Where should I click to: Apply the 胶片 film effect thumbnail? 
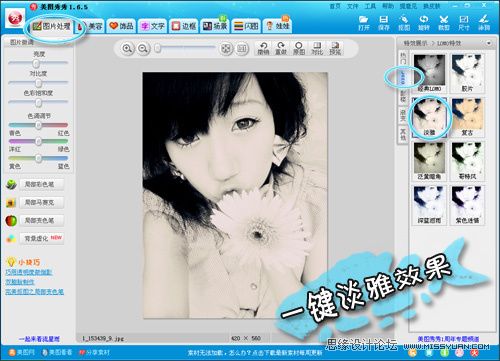tap(467, 73)
